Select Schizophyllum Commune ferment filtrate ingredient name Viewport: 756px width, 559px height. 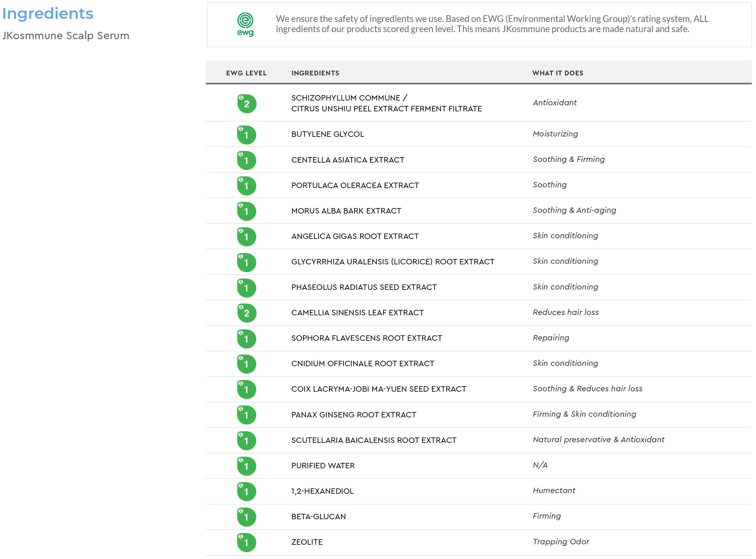coord(387,103)
